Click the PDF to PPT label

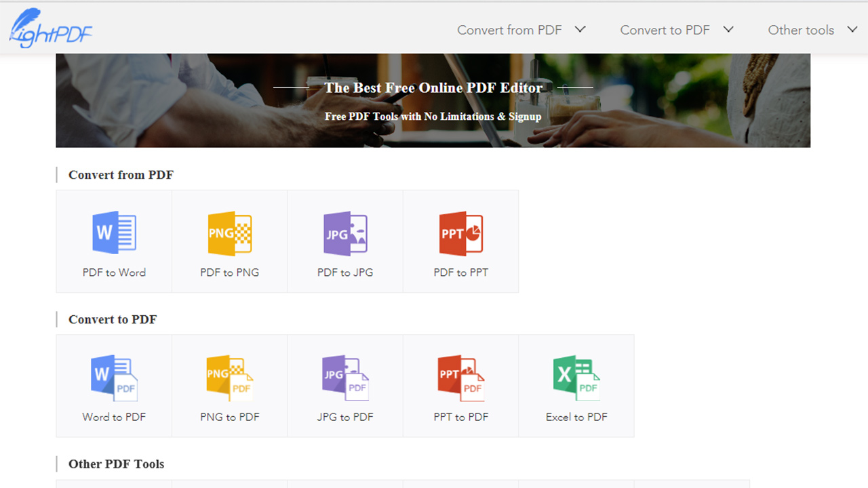[461, 272]
